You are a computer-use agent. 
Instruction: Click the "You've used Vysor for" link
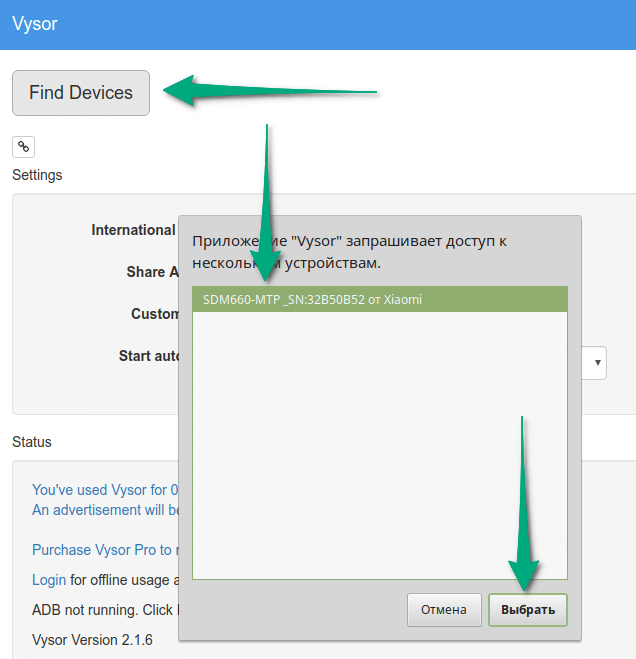(x=105, y=490)
